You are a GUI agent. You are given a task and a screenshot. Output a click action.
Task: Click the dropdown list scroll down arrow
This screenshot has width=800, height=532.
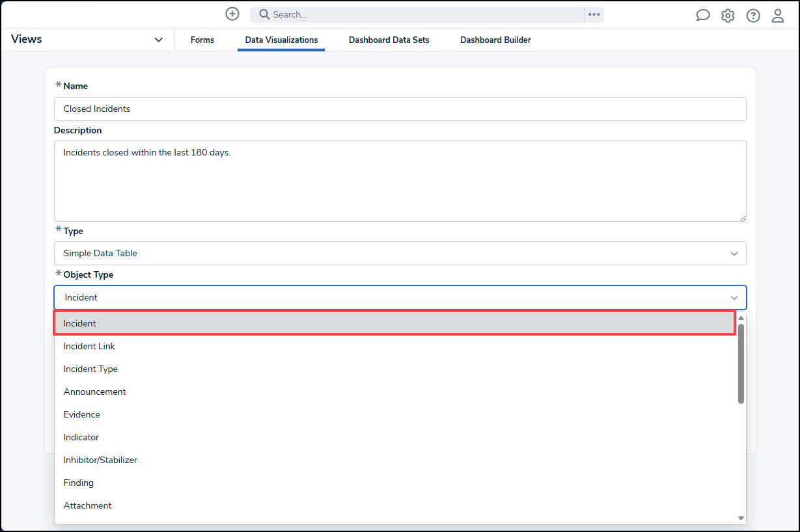point(741,518)
